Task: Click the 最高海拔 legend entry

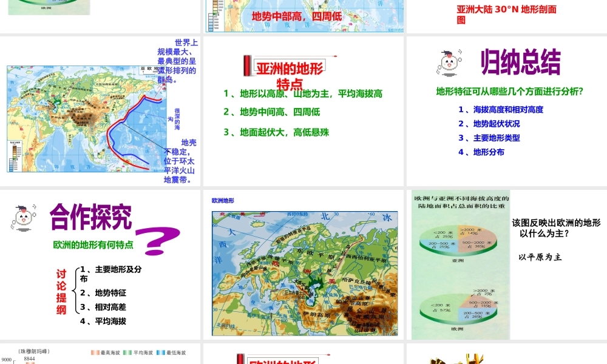Action: coord(105,353)
